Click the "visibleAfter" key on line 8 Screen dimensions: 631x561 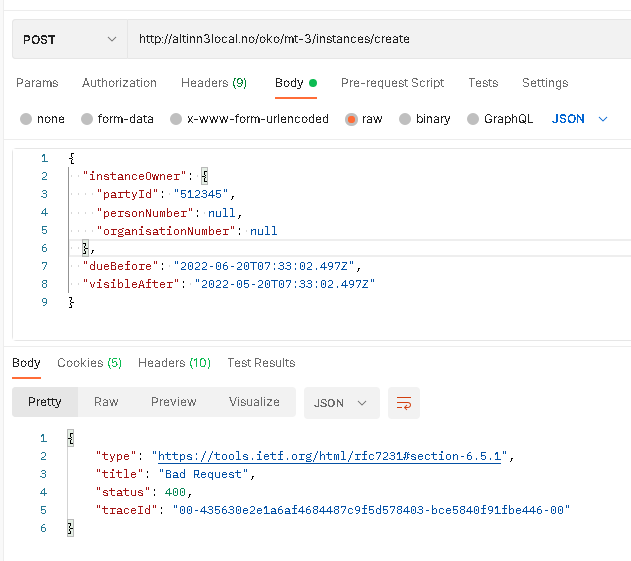131,285
